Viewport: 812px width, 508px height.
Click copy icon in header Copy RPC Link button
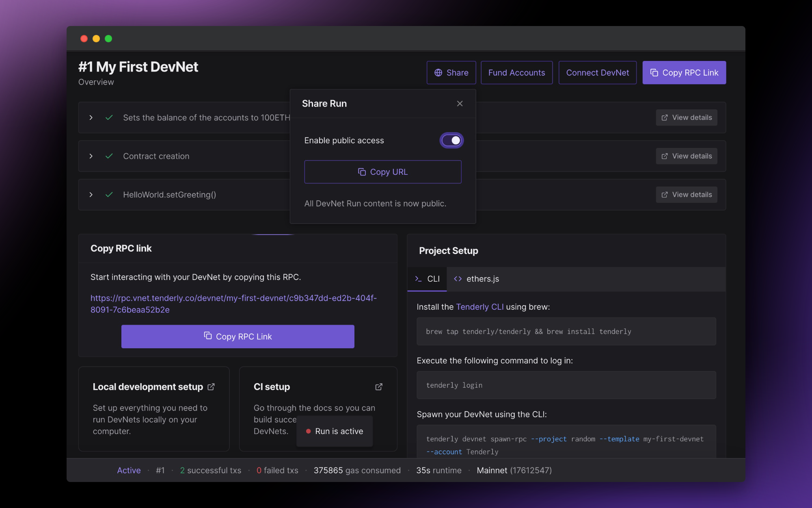click(x=654, y=73)
